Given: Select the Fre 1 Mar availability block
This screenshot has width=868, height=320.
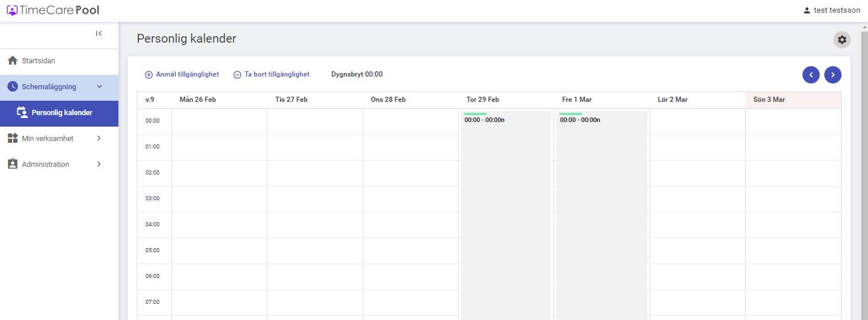Looking at the screenshot, I should [x=602, y=216].
